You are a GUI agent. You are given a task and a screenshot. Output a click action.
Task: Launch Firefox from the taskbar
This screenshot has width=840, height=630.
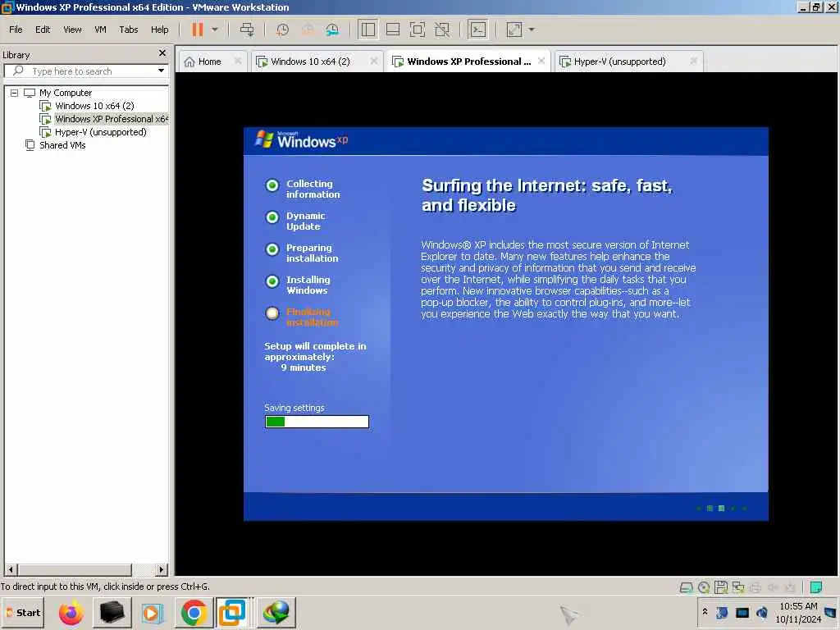[71, 612]
